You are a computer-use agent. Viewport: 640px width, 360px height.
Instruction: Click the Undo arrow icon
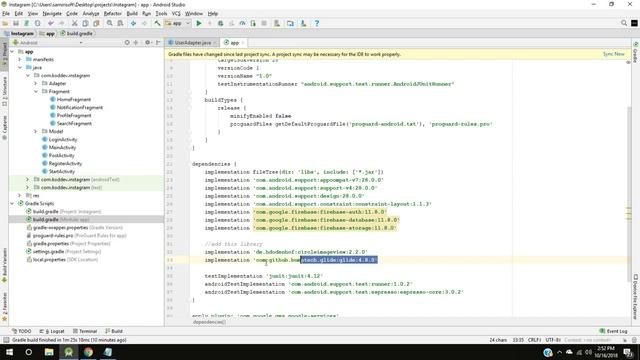pos(51,23)
